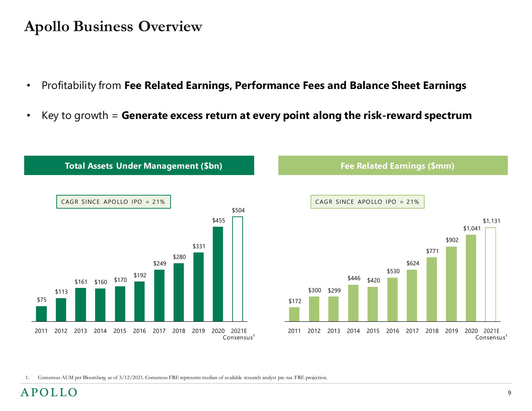
Task: Click the APOLLO logo in the footer
Action: pos(49,392)
